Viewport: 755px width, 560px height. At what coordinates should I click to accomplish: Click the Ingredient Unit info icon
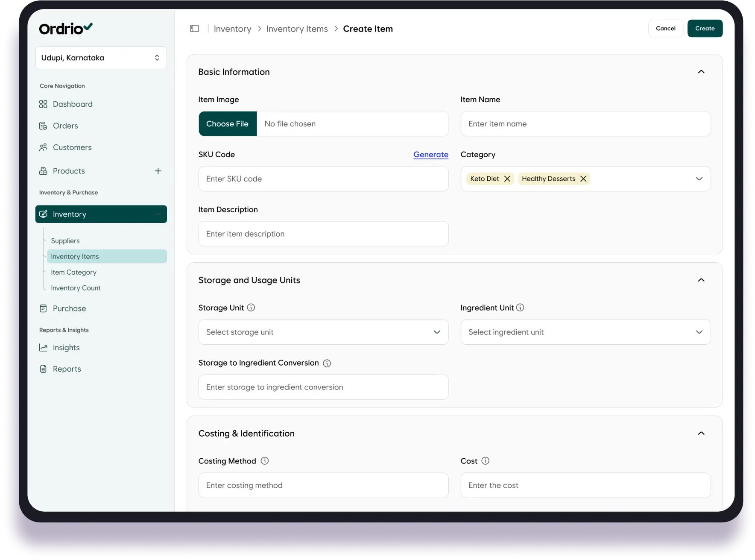click(x=520, y=308)
